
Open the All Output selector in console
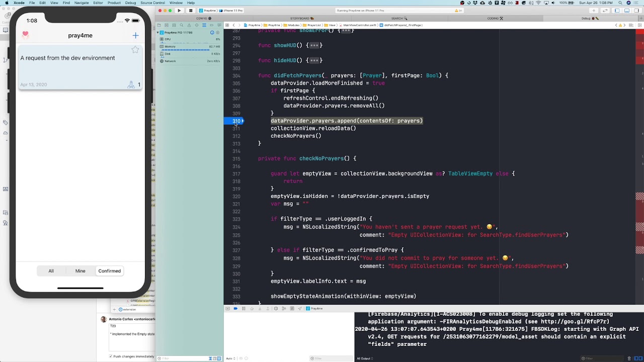365,358
